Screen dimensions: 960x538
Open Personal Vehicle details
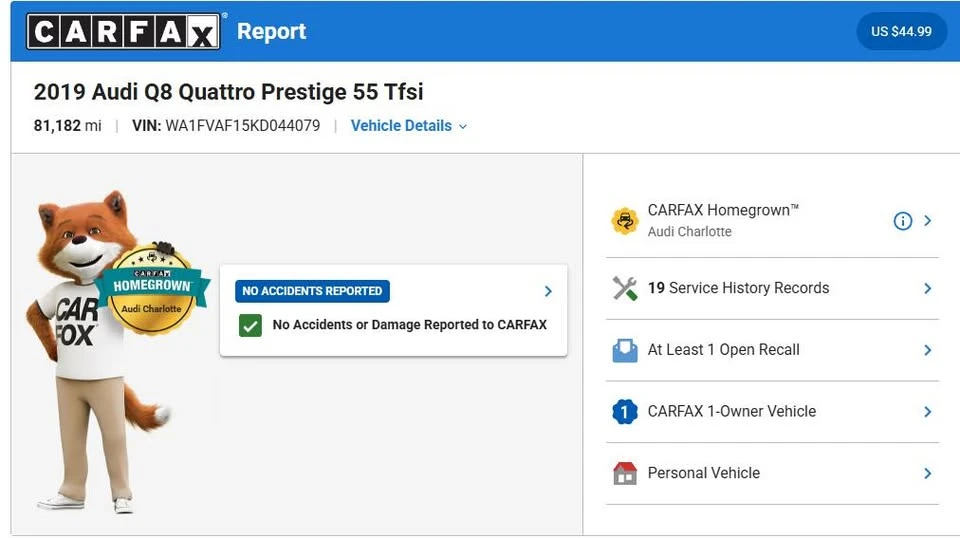tap(772, 473)
